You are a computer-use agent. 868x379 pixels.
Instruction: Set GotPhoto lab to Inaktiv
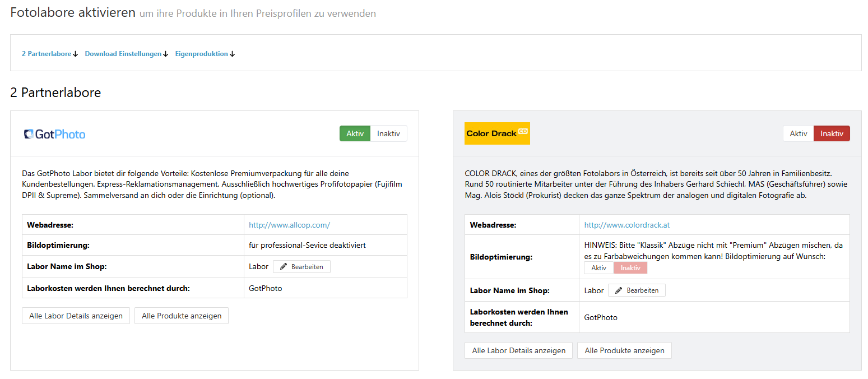tap(388, 133)
